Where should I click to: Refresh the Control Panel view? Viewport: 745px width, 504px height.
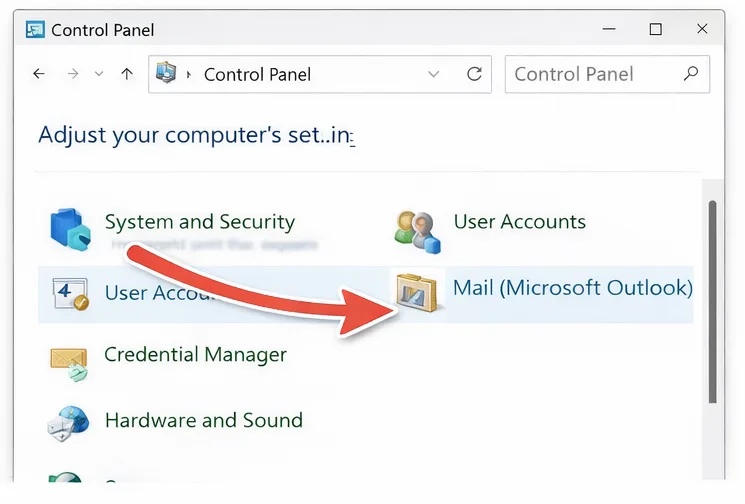[474, 74]
